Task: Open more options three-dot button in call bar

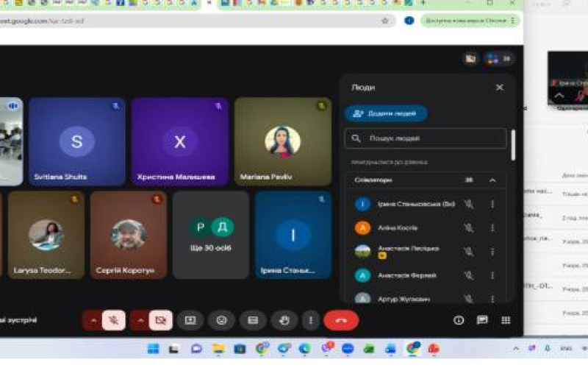Action: [310, 320]
